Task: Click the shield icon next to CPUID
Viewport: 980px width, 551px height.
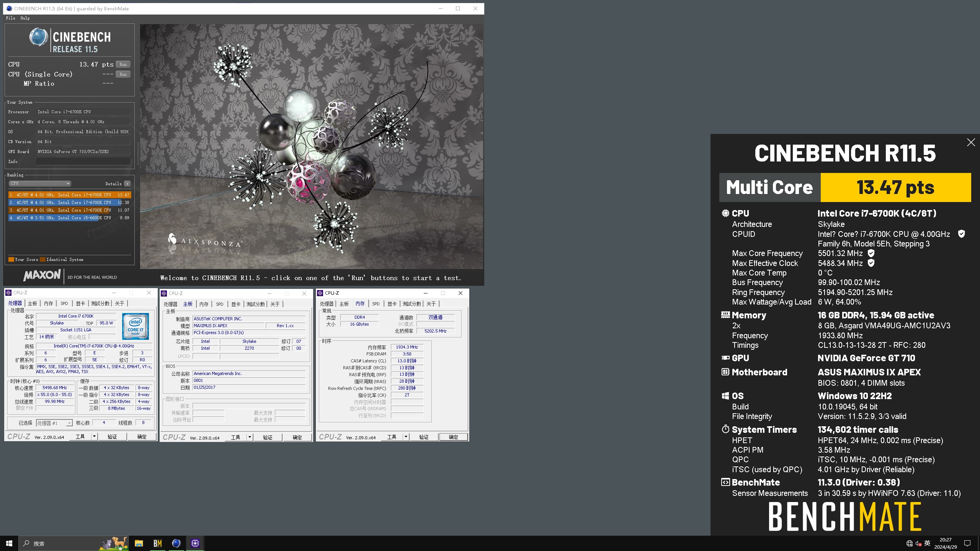Action: pos(961,234)
